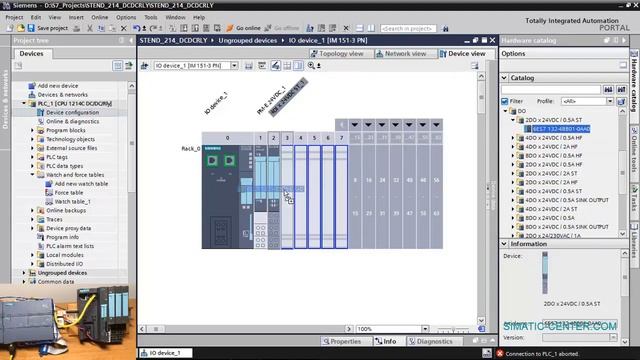
Task: Click catalog search downward binoculars icon
Action: point(608,89)
